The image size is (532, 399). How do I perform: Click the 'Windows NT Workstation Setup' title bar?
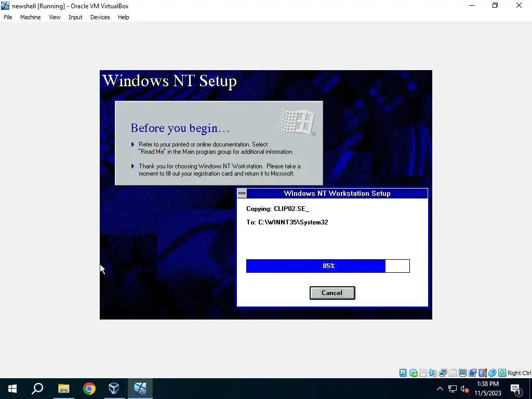pos(337,193)
